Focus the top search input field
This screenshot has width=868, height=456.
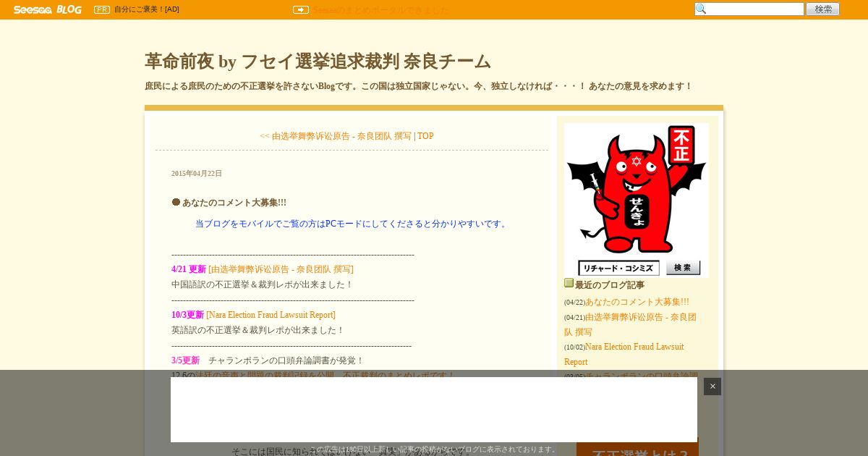point(749,9)
